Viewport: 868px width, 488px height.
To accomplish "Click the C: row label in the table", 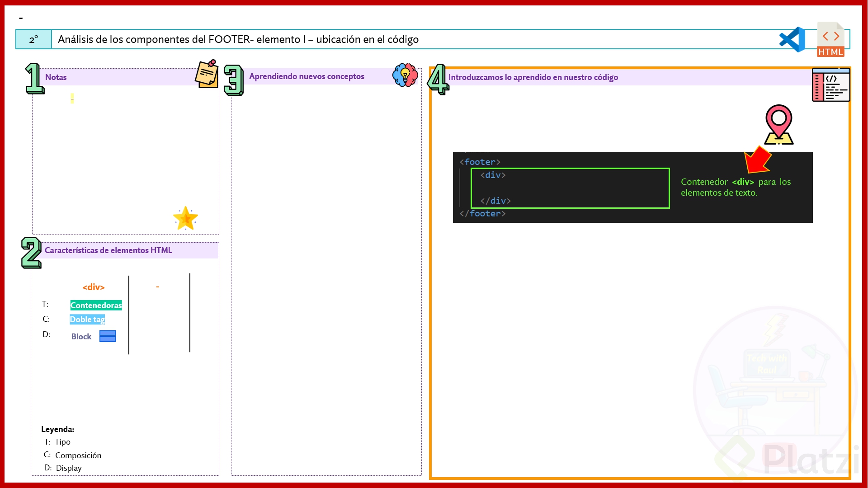I will point(46,319).
